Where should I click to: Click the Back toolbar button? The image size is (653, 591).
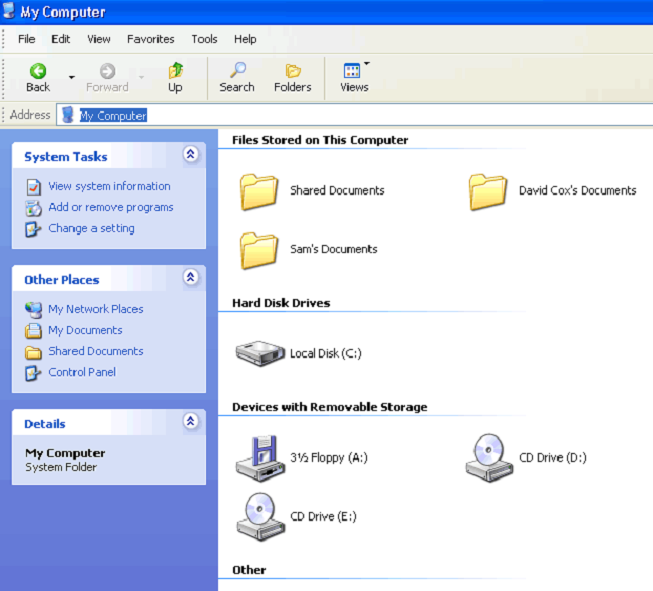[38, 78]
